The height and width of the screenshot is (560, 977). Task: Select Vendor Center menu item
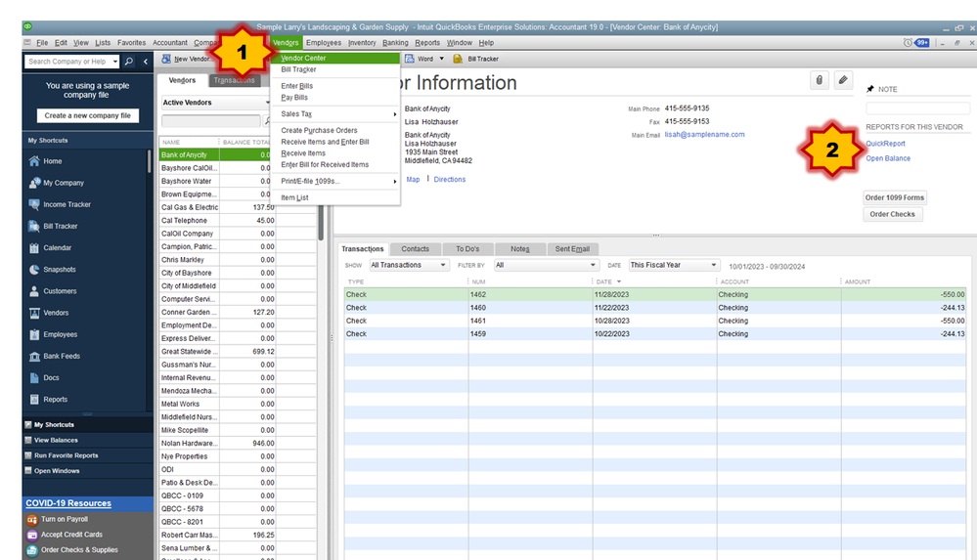point(335,58)
